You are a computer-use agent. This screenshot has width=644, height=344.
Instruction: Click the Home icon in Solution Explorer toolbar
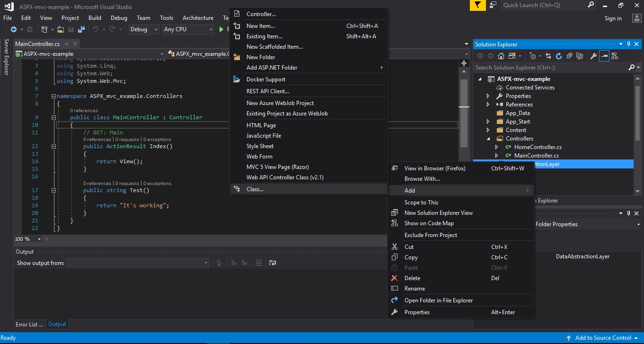(501, 56)
